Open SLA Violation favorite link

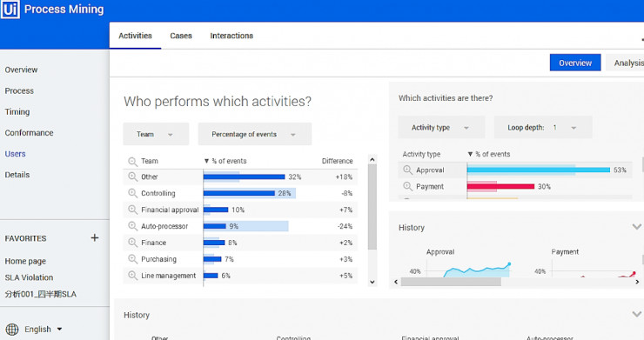click(29, 277)
